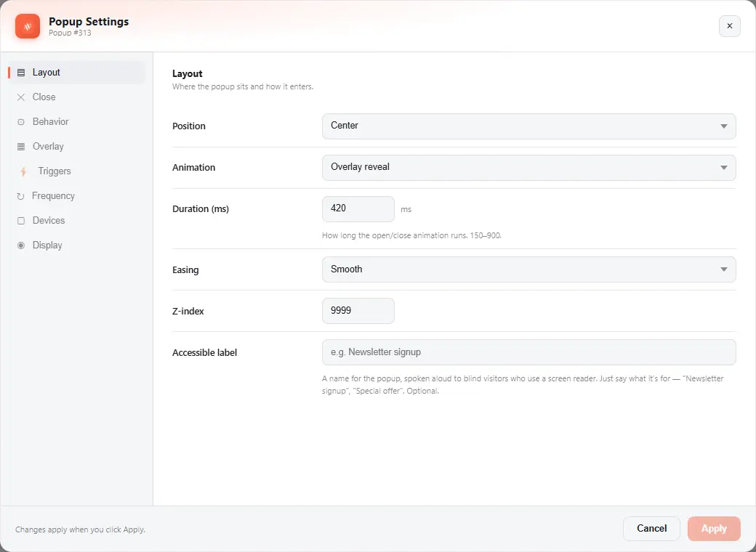Click the Z-index field label
756x552 pixels.
click(188, 311)
